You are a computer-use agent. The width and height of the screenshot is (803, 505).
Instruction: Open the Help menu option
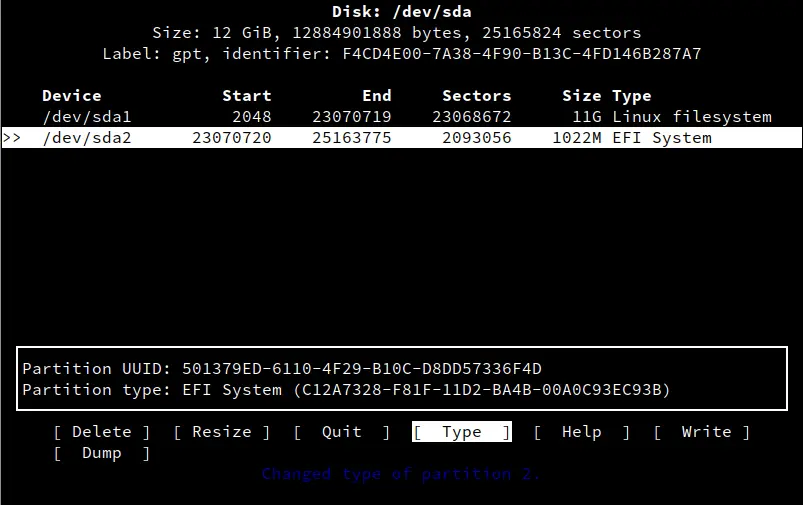coord(581,432)
